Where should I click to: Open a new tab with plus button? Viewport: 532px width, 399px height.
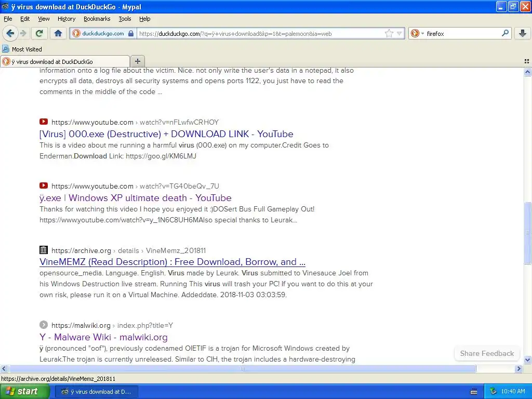pyautogui.click(x=137, y=61)
